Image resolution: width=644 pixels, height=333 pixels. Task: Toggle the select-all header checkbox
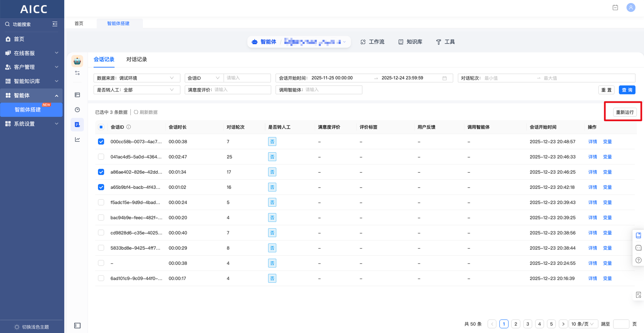101,127
